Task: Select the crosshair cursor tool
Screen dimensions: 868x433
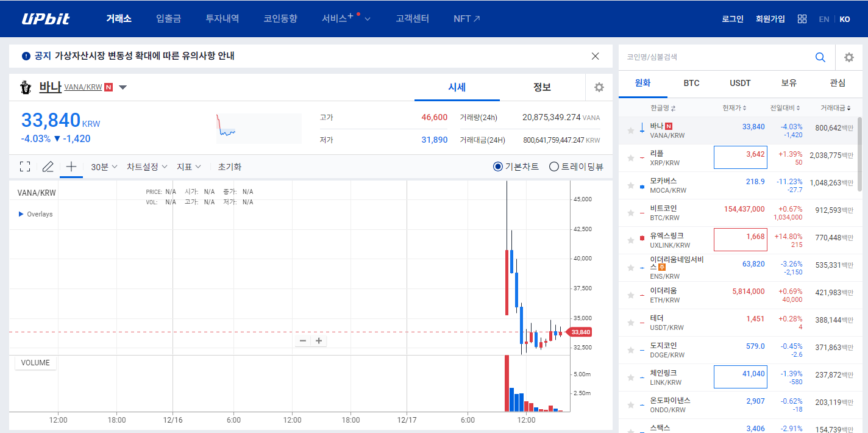Action: 71,166
